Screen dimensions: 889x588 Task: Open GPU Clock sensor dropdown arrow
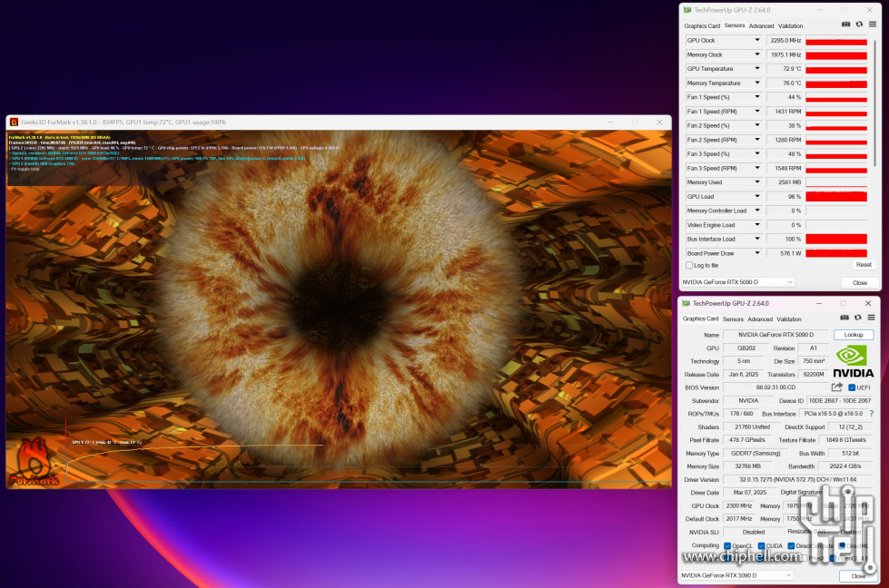tap(757, 40)
